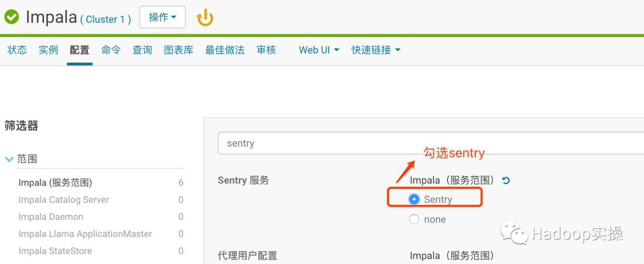Open the 操作 actions dropdown

(x=162, y=17)
